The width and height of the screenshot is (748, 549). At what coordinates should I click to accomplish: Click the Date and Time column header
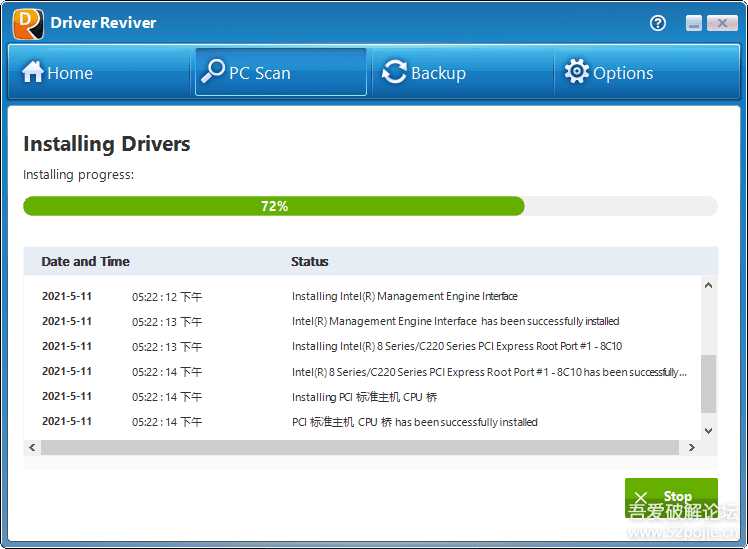pyautogui.click(x=86, y=261)
